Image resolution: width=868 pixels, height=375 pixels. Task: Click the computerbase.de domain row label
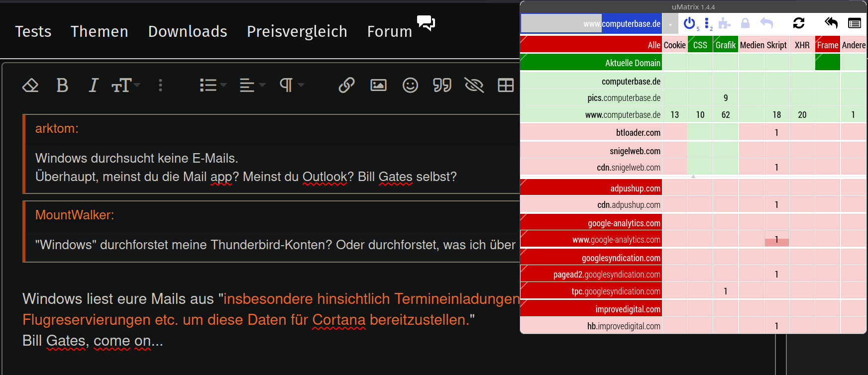591,81
